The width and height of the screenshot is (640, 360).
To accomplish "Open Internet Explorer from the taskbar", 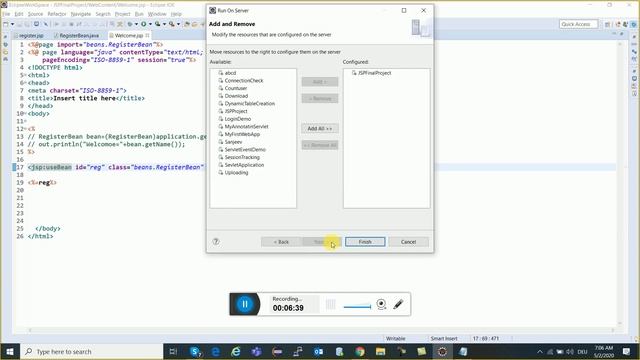I will coord(236,351).
